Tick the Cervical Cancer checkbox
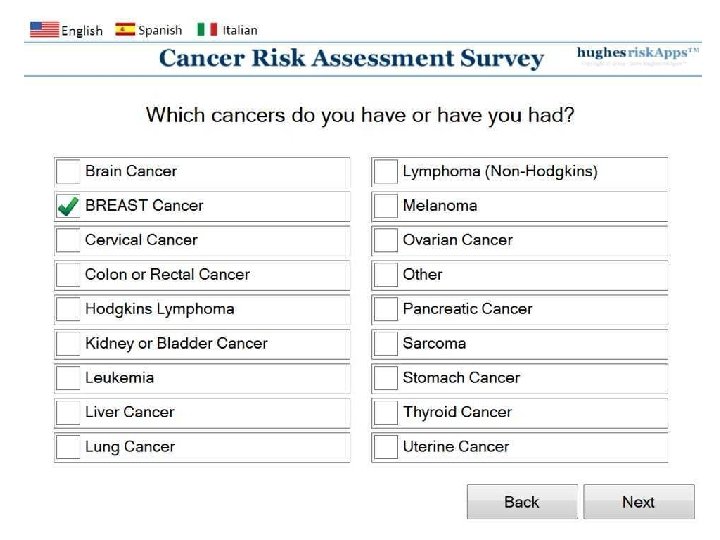 point(68,241)
